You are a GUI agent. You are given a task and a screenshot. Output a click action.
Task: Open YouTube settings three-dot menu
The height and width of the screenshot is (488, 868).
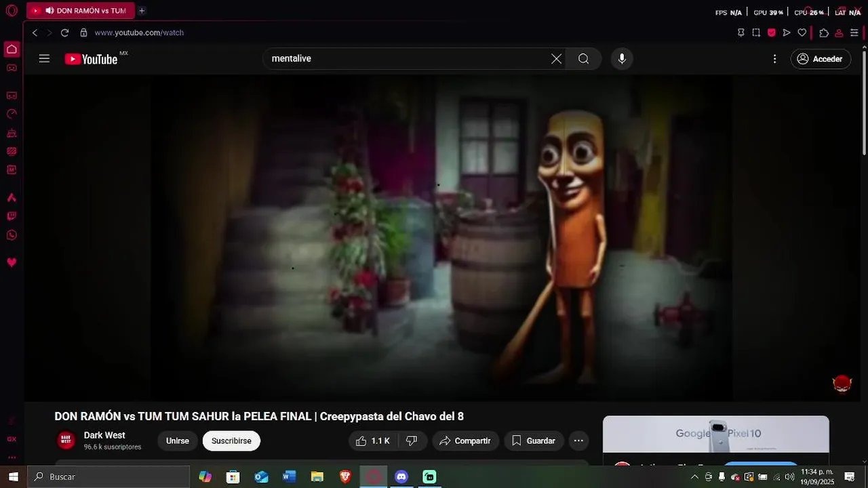point(774,59)
